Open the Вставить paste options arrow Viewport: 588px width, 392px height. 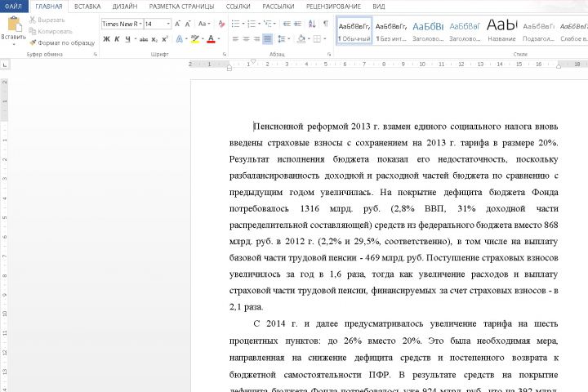(14, 44)
